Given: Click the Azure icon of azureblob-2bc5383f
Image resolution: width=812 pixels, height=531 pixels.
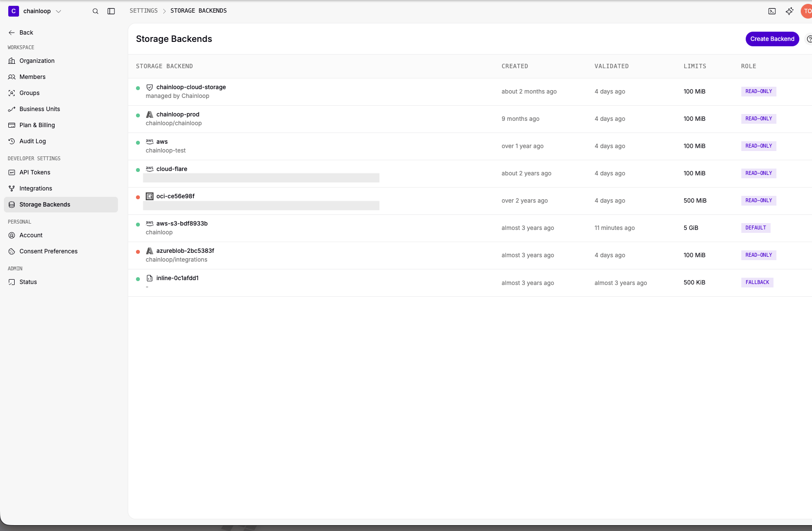Looking at the screenshot, I should 150,251.
